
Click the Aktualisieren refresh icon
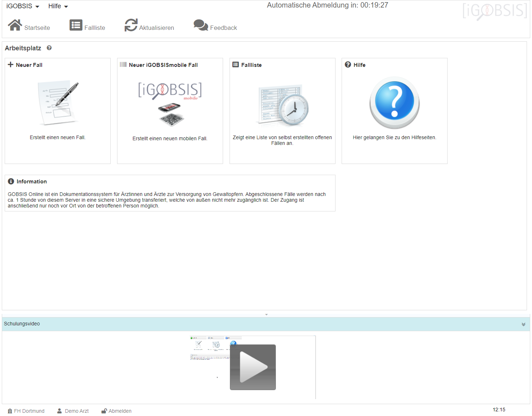coord(131,25)
